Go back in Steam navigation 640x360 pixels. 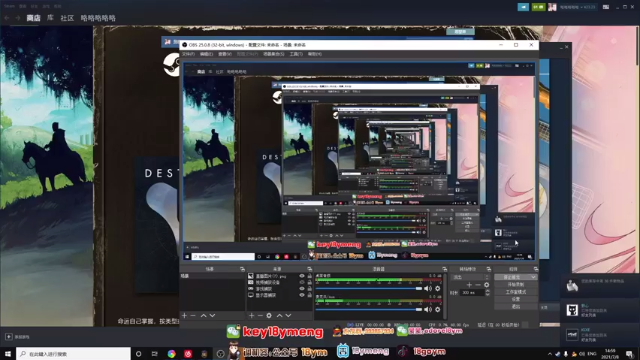click(7, 18)
